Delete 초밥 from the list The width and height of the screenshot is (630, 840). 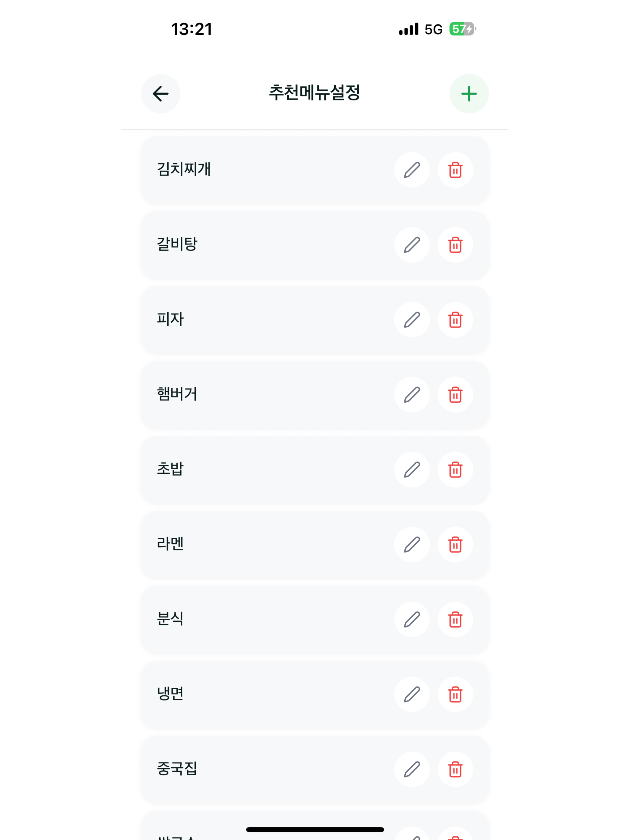455,470
